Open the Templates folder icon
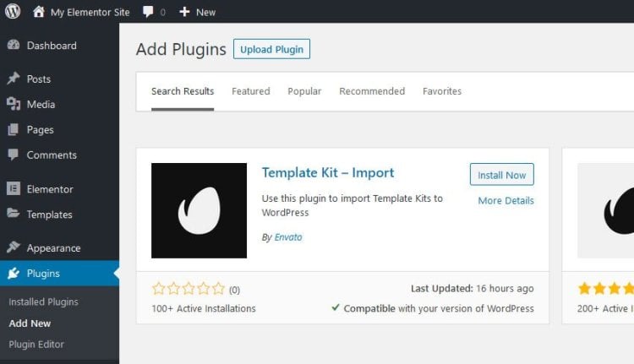The image size is (634, 364). [14, 214]
